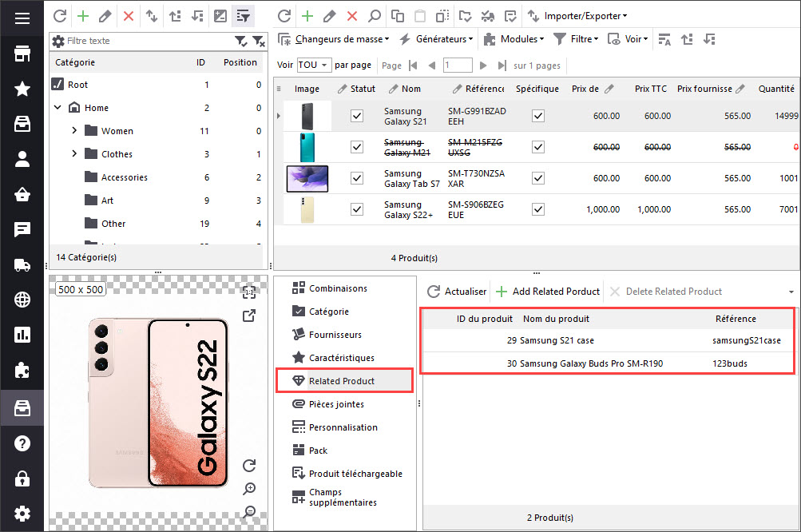
Task: Collapse the Home category node
Action: 57,107
